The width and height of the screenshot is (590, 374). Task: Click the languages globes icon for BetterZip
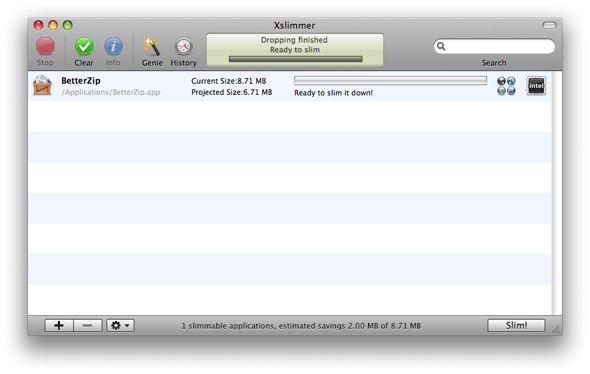coord(506,86)
